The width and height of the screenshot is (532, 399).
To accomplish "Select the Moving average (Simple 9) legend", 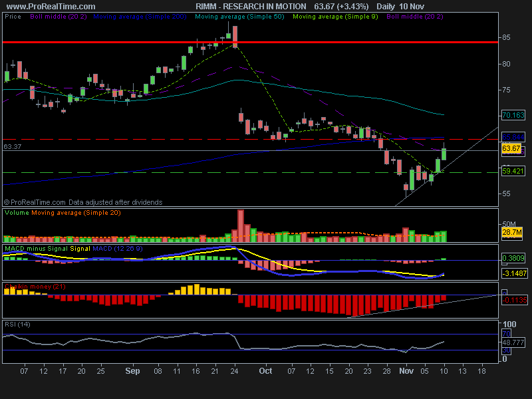I will (x=335, y=16).
